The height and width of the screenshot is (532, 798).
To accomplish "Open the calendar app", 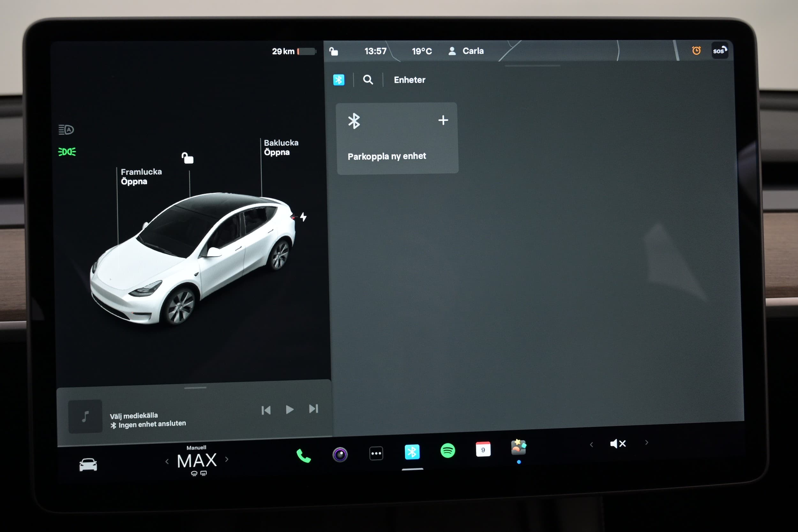I will click(x=483, y=449).
